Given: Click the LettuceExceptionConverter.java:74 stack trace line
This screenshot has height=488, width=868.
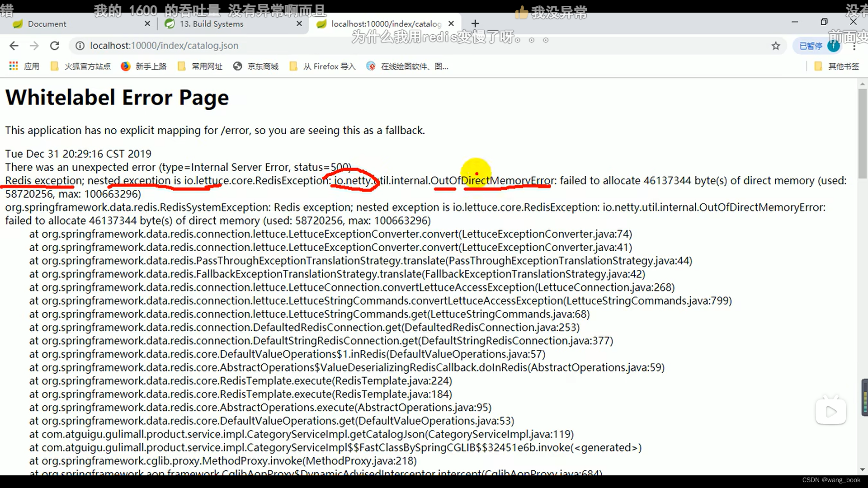Looking at the screenshot, I should [x=331, y=234].
